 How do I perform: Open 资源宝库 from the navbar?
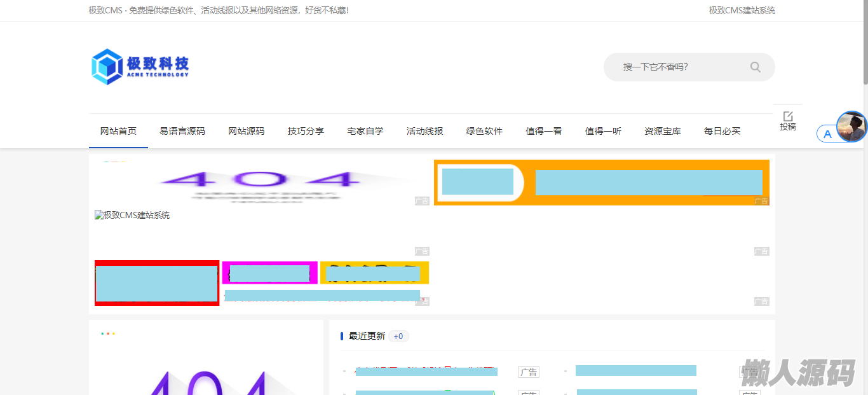click(663, 131)
